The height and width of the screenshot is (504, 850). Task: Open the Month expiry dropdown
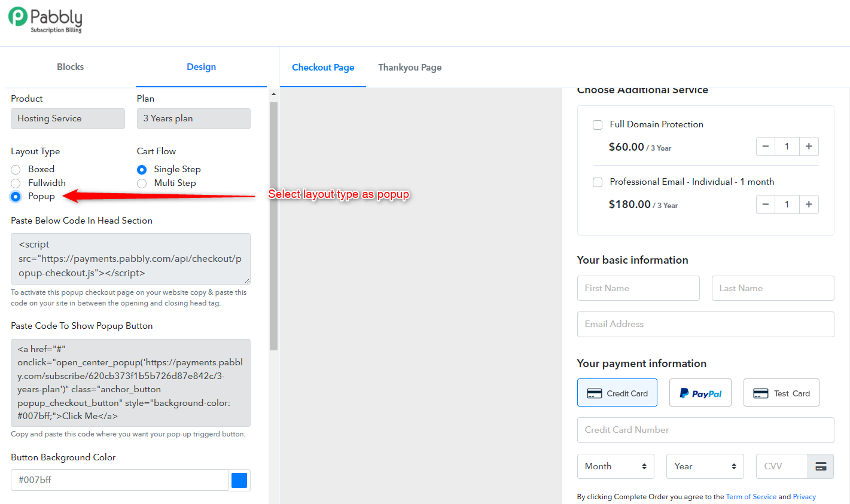616,466
